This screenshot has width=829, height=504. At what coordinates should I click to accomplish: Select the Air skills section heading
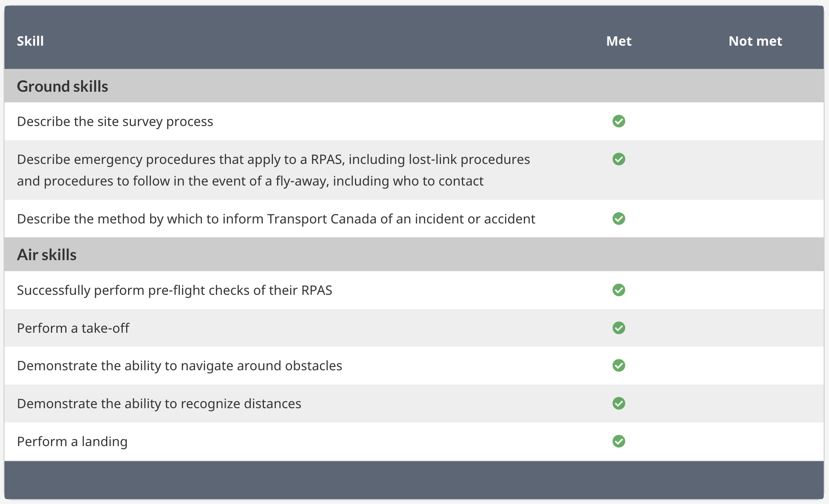coord(47,255)
